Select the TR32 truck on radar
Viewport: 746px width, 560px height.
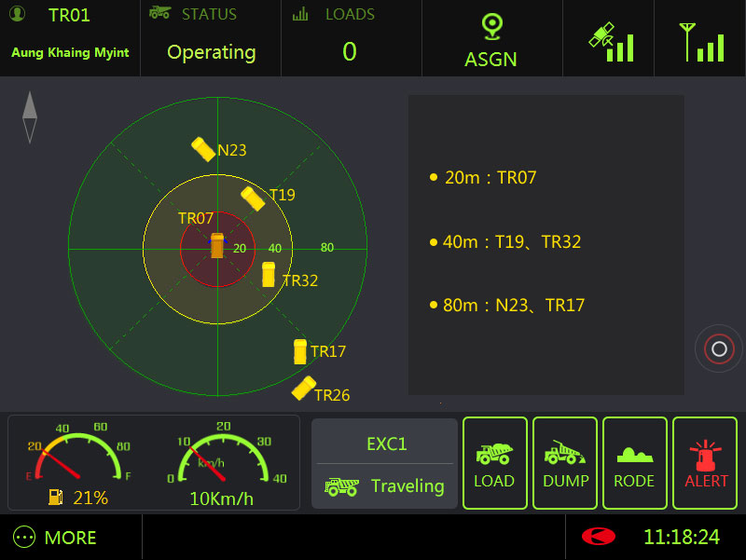click(x=269, y=274)
